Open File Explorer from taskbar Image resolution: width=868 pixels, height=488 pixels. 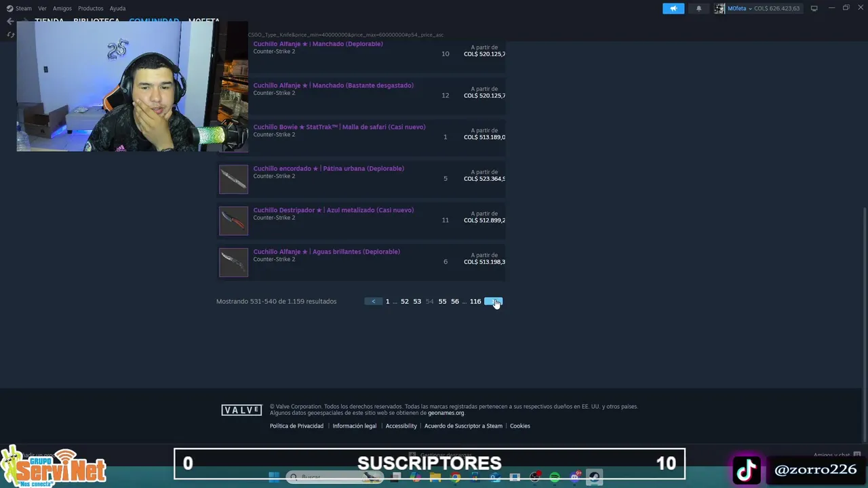[435, 477]
